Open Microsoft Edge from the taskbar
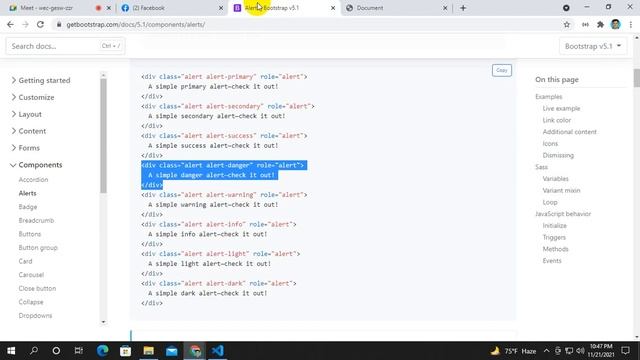Image resolution: width=640 pixels, height=360 pixels. pyautogui.click(x=102, y=351)
